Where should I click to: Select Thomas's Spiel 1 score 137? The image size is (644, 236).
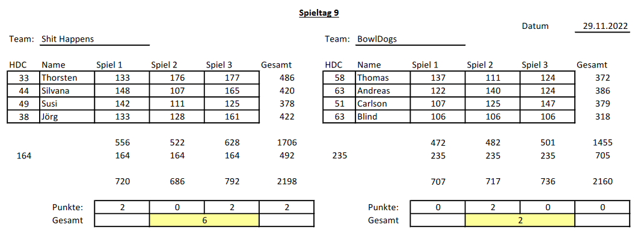[438, 78]
